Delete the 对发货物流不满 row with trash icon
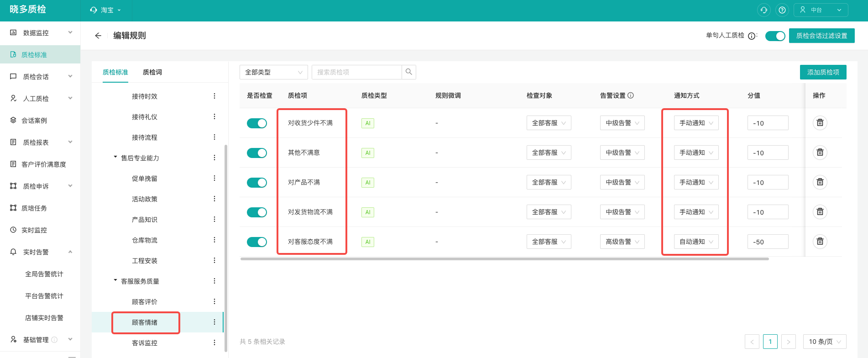Image resolution: width=868 pixels, height=358 pixels. click(820, 212)
